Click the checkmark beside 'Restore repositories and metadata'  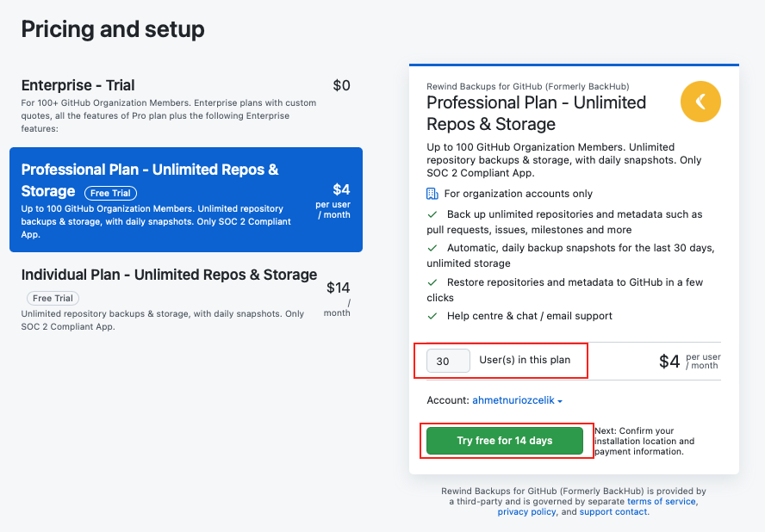click(432, 282)
